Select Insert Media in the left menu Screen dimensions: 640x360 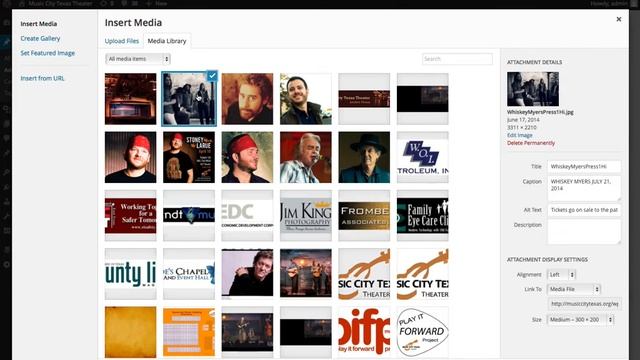point(39,24)
